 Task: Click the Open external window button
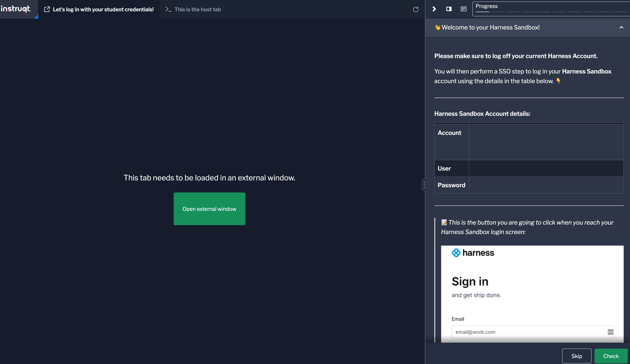210,208
